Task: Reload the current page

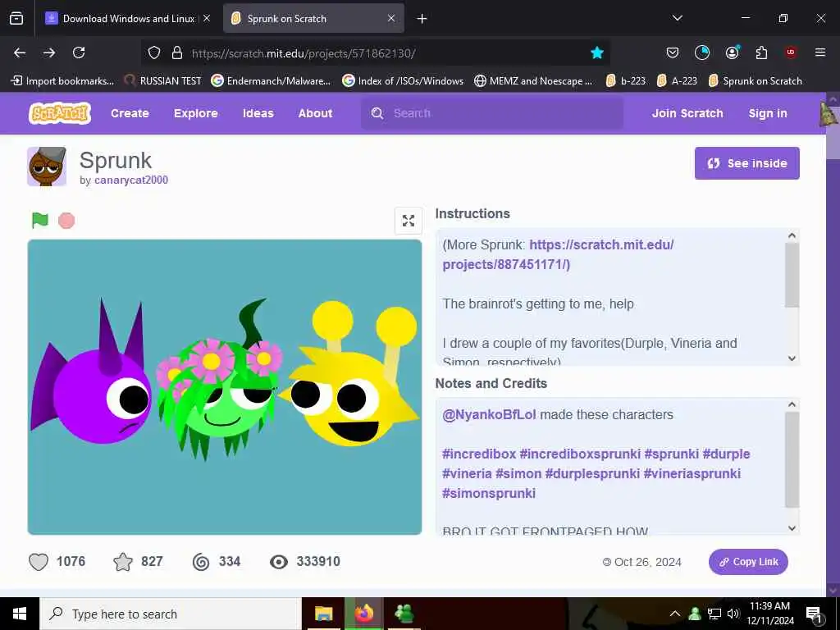Action: click(79, 52)
